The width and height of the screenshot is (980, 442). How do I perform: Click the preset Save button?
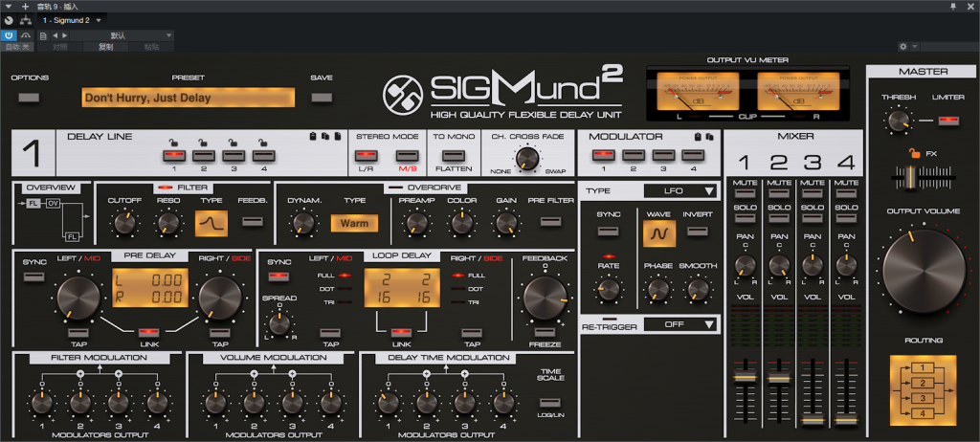322,98
